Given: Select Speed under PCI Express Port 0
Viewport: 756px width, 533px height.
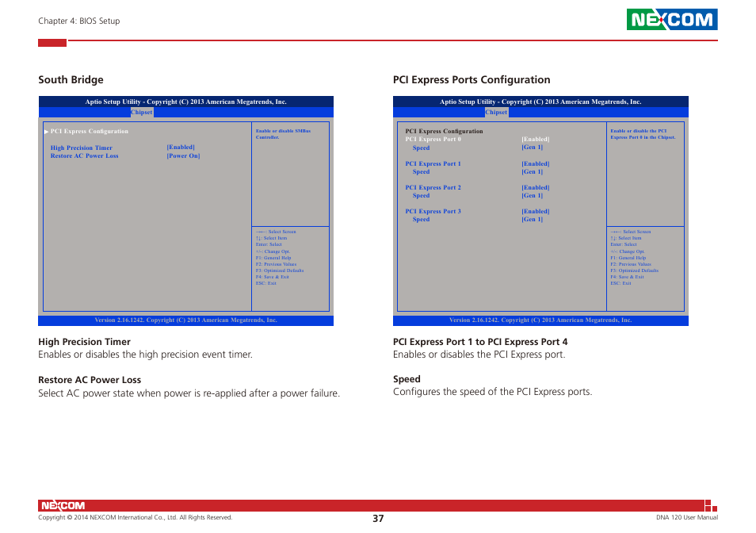Looking at the screenshot, I should click(x=421, y=148).
